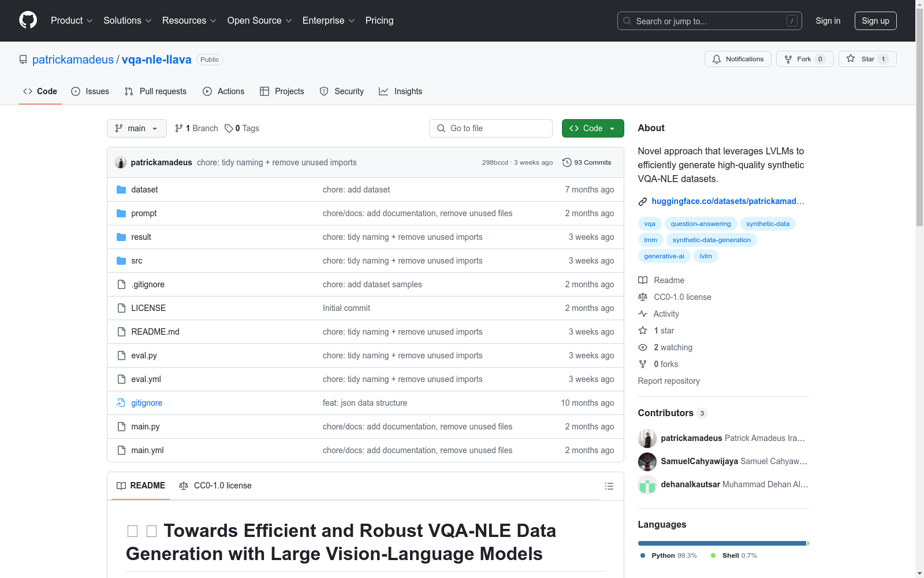924x578 pixels.
Task: Expand the Enterprise menu
Action: 329,20
